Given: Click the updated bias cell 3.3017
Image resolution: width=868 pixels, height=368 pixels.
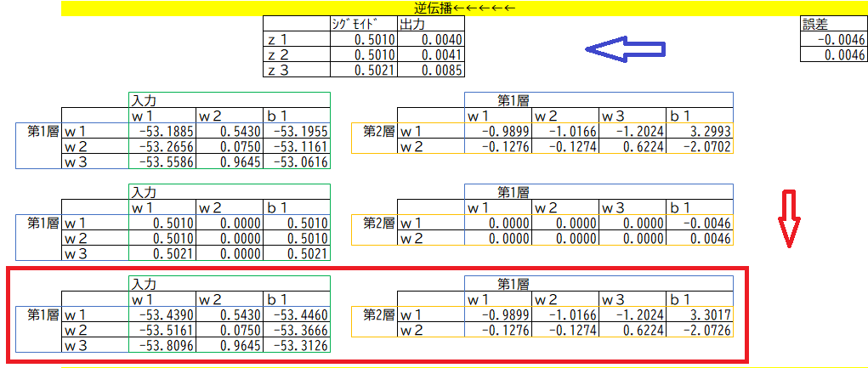Looking at the screenshot, I should click(700, 314).
